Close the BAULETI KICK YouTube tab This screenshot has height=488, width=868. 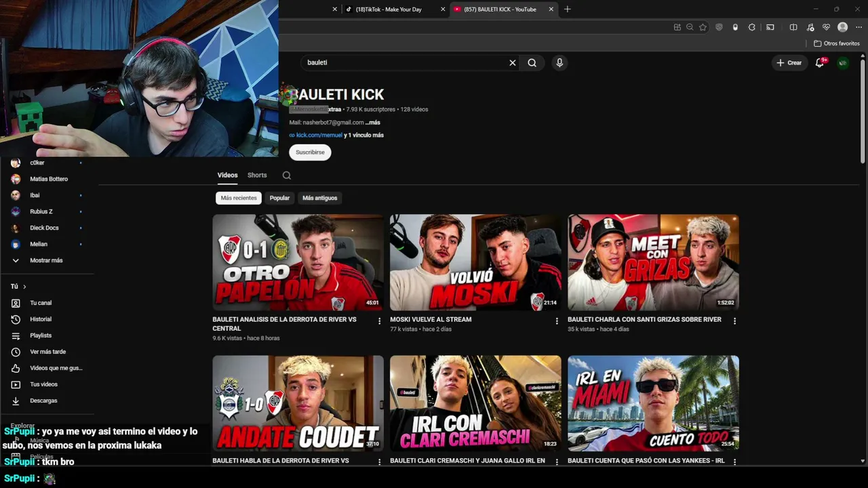(551, 9)
